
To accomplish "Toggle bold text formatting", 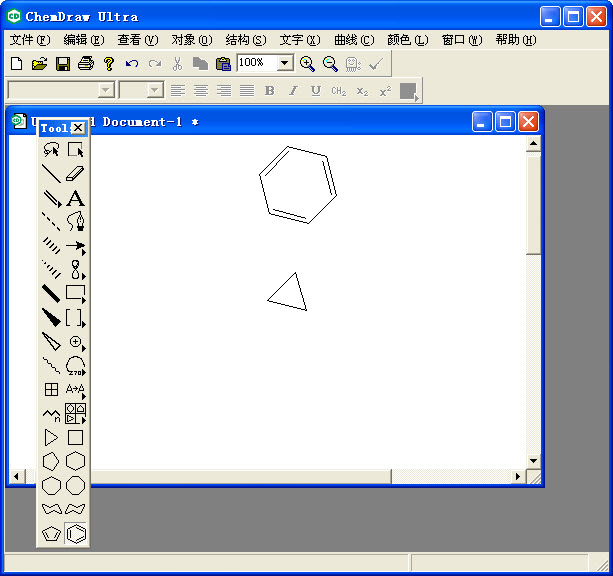I will point(269,91).
